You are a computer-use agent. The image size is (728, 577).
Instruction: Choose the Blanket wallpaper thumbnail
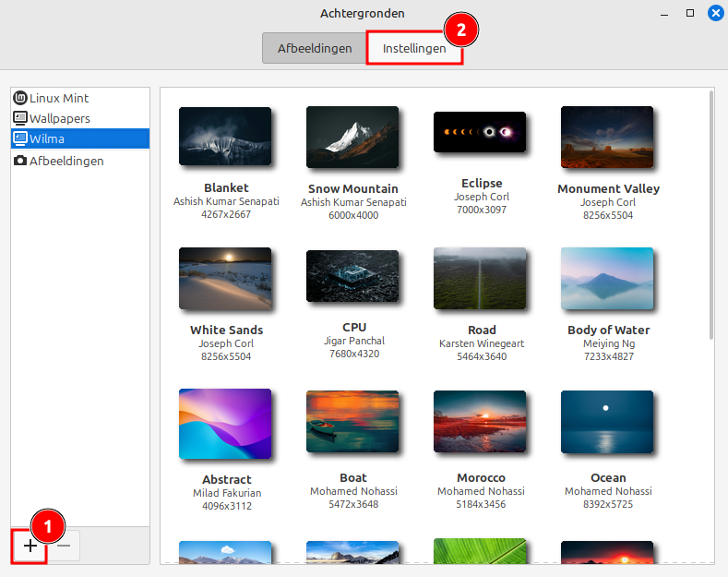225,137
